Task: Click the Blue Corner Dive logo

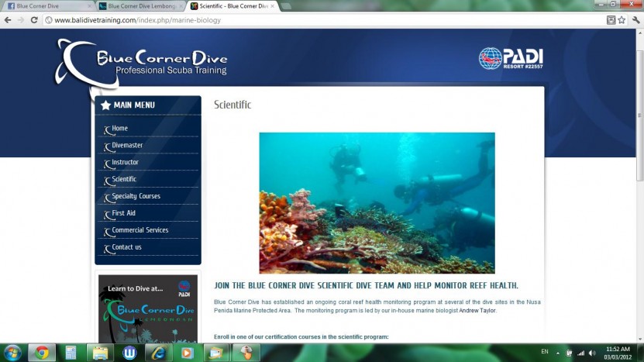Action: pos(141,64)
